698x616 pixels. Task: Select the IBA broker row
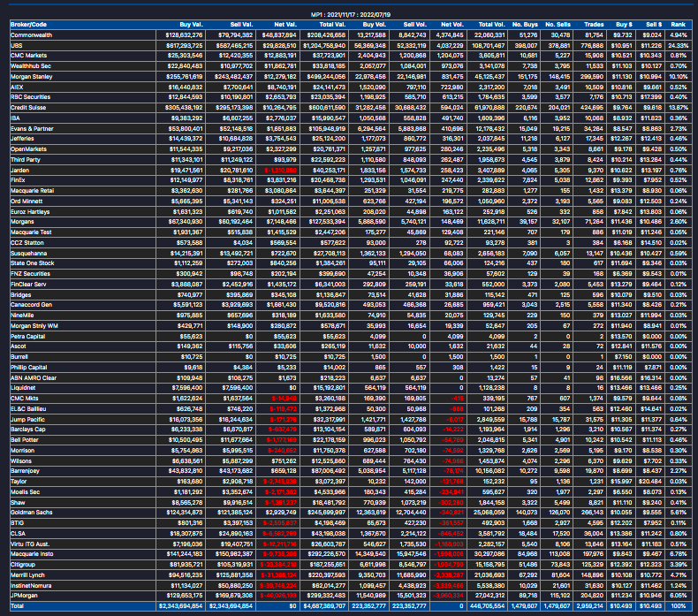click(x=351, y=118)
